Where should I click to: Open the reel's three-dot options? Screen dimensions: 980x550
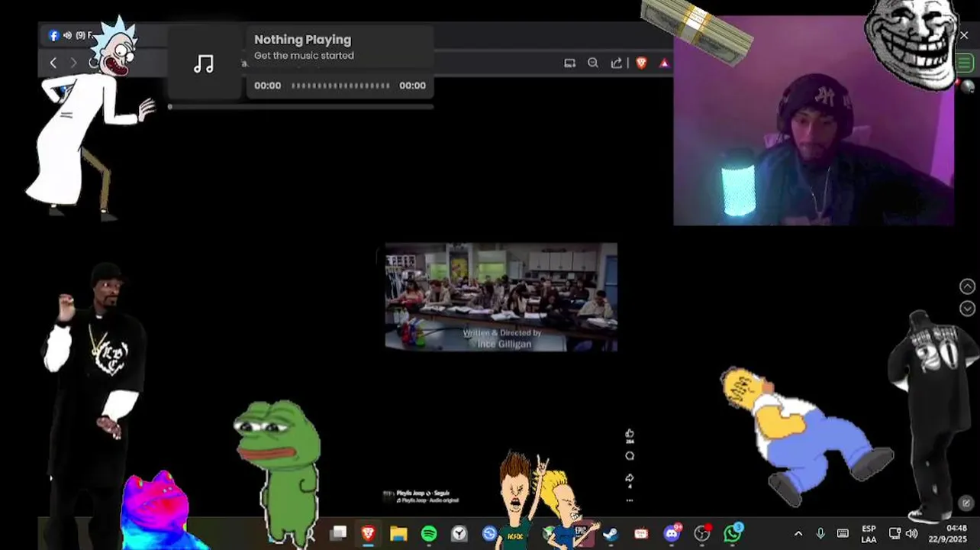point(630,501)
